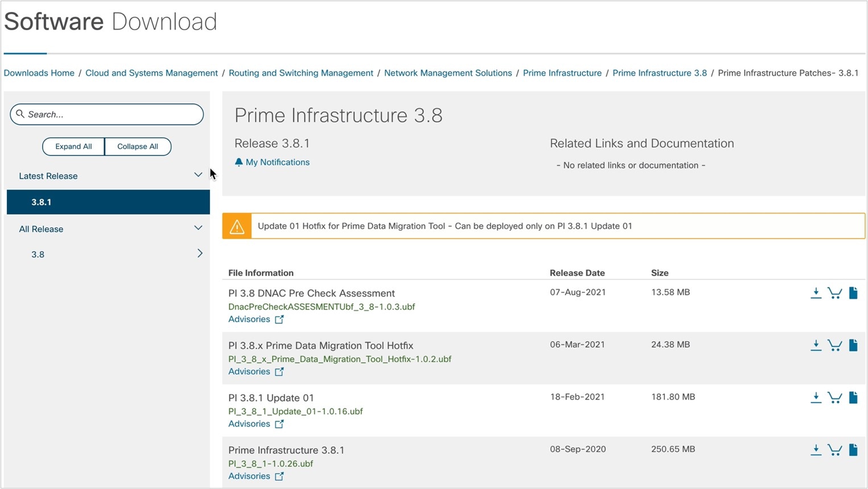Click the File Information column header
Screen dimensions: 868x489
point(261,273)
